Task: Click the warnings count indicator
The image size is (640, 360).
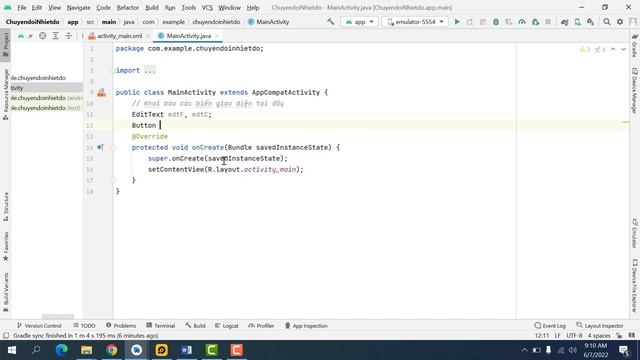Action: pyautogui.click(x=585, y=49)
